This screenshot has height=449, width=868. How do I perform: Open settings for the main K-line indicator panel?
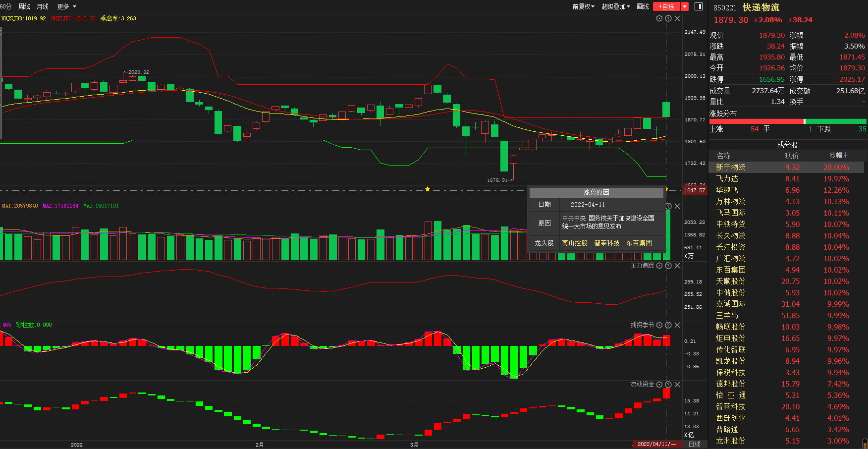[x=659, y=18]
